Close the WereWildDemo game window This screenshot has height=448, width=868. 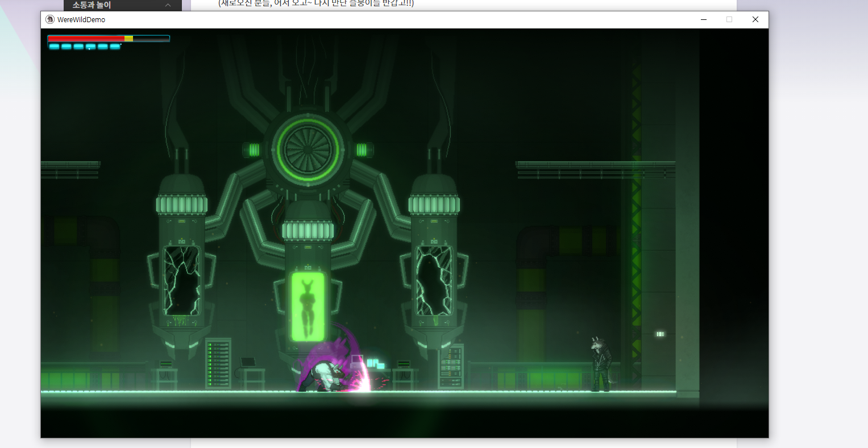[755, 19]
